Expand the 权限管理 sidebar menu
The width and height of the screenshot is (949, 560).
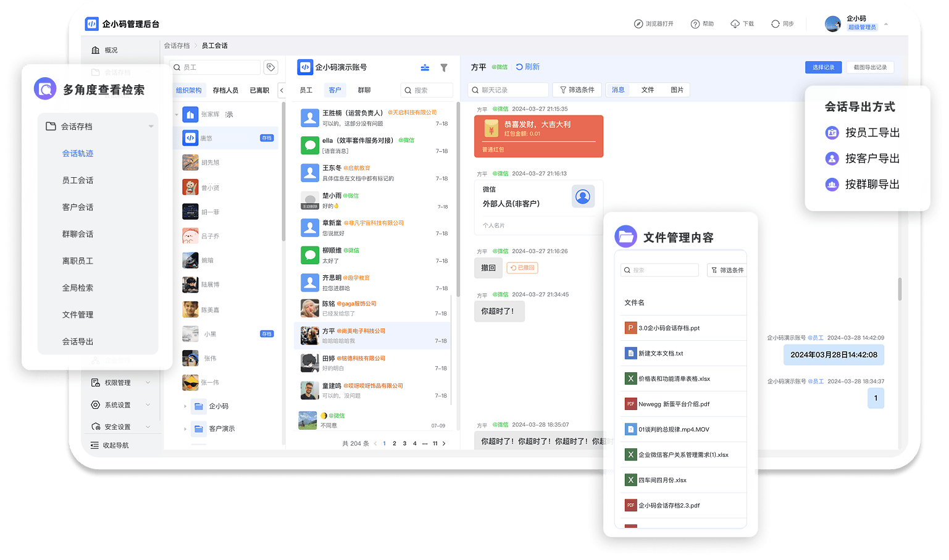(x=148, y=383)
